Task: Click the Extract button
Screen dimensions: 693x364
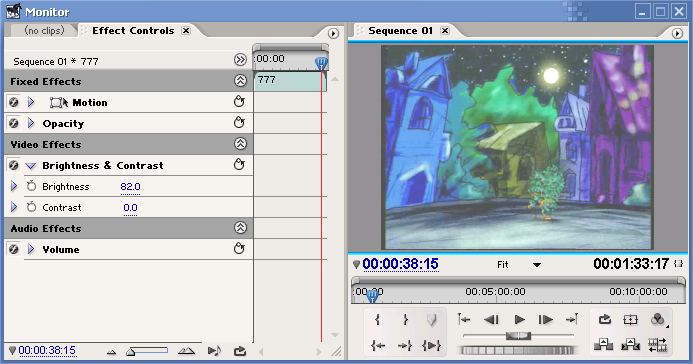Action: (x=631, y=344)
